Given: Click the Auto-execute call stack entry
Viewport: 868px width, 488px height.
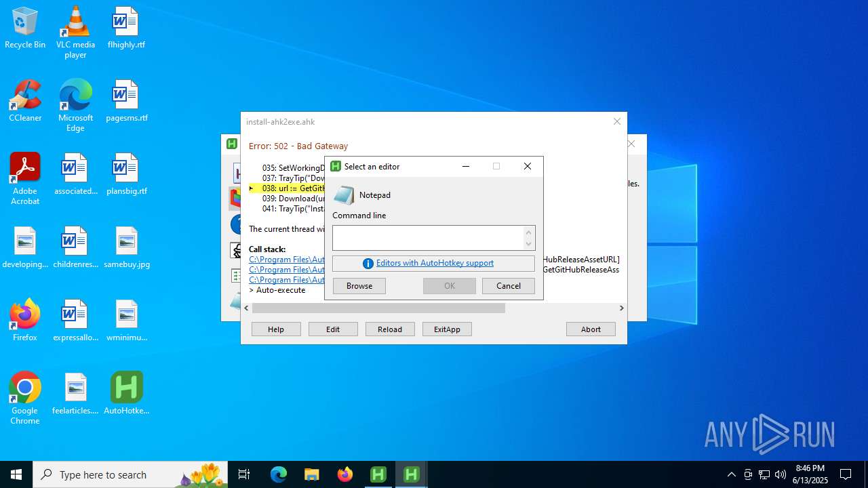Looking at the screenshot, I should tap(277, 290).
